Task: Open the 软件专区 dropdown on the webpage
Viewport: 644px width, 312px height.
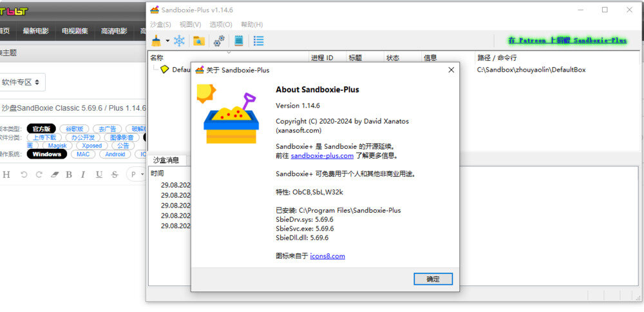Action: [21, 83]
